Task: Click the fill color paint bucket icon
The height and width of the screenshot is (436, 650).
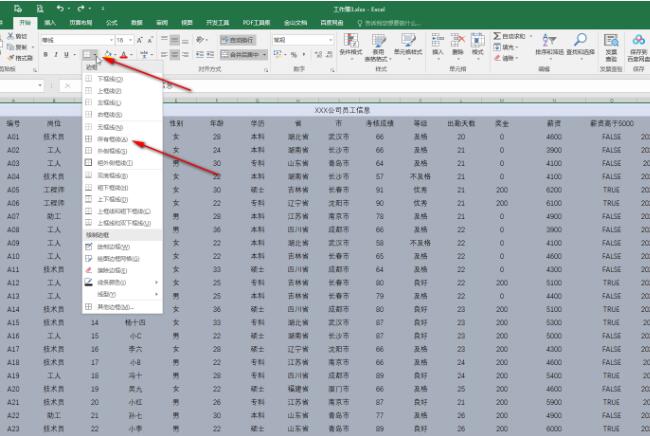Action: 108,55
